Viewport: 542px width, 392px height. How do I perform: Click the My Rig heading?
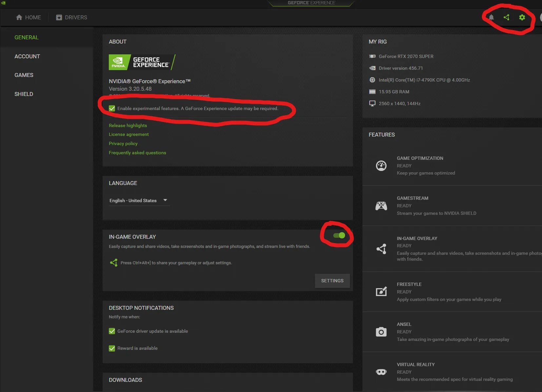[x=377, y=42]
